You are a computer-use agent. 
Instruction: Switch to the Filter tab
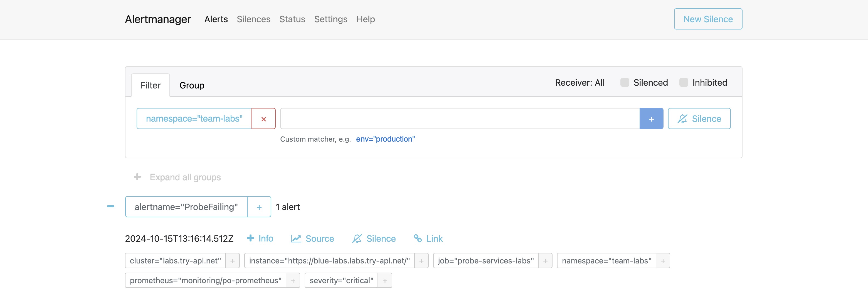click(x=150, y=85)
